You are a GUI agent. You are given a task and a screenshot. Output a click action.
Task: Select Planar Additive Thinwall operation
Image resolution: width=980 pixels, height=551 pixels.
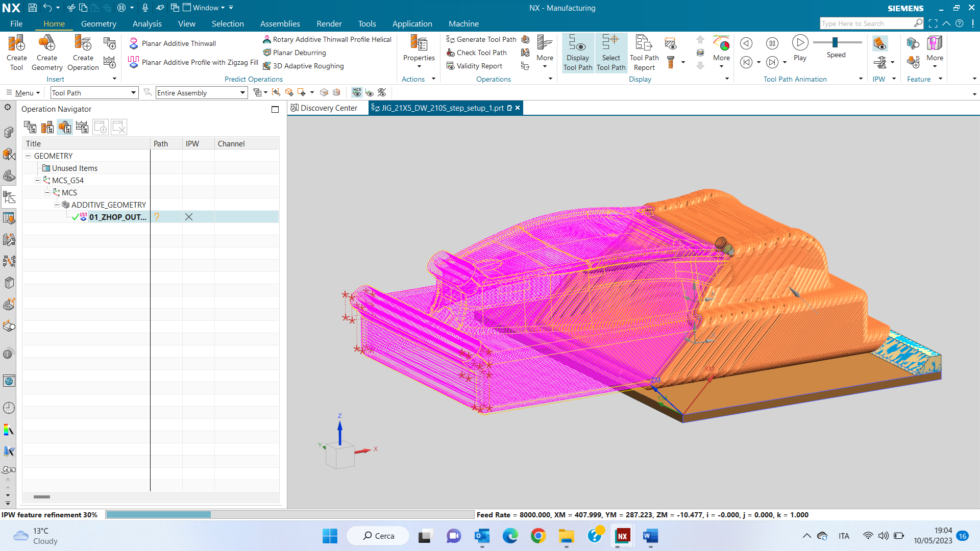click(178, 43)
